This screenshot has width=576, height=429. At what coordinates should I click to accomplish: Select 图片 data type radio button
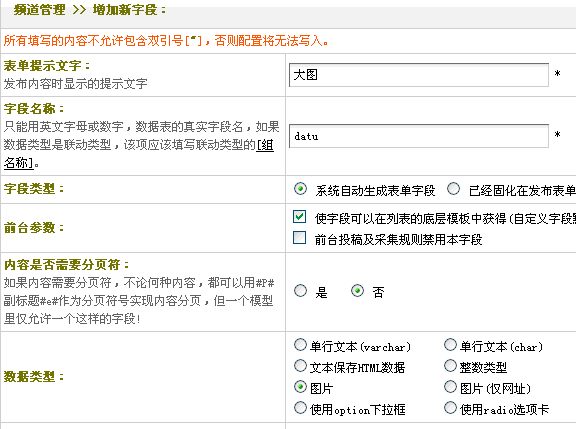coord(300,386)
